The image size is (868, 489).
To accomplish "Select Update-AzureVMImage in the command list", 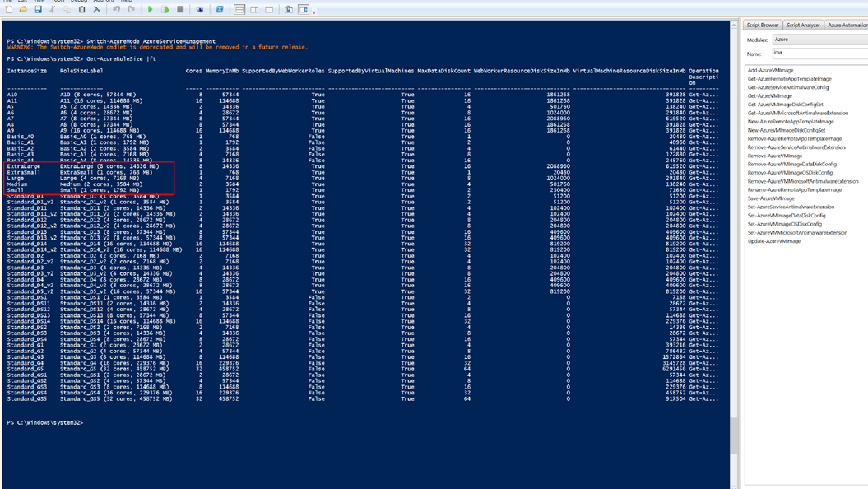I will coord(774,241).
